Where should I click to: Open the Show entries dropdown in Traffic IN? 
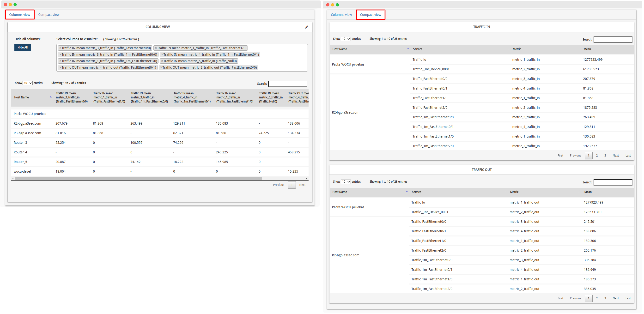[x=346, y=39]
